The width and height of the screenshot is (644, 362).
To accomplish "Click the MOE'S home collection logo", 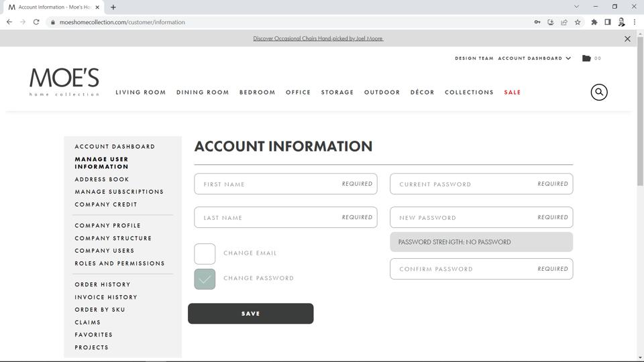I will coord(64,82).
